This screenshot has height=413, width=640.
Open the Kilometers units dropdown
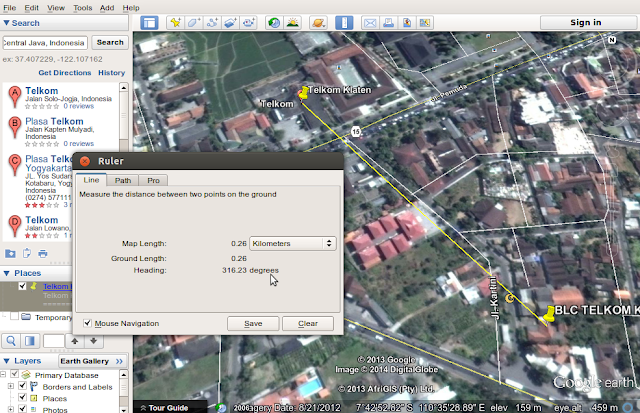click(293, 244)
